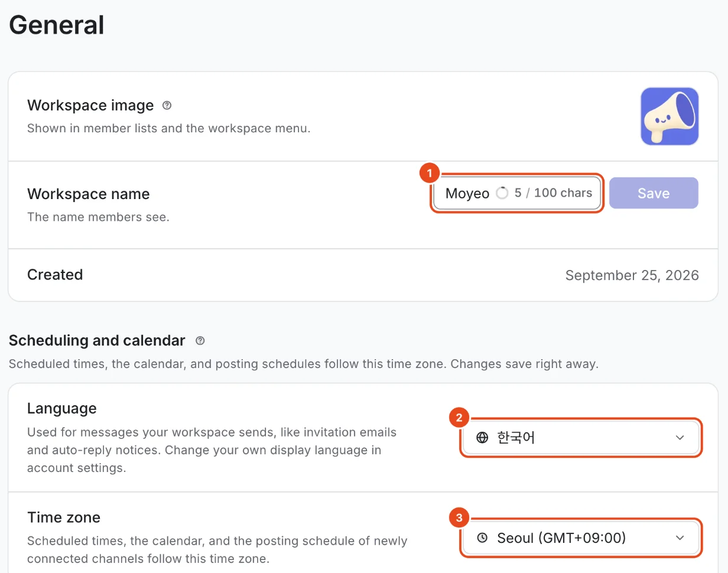Open the Language dropdown showing 한국어
The height and width of the screenshot is (573, 728).
(x=580, y=438)
